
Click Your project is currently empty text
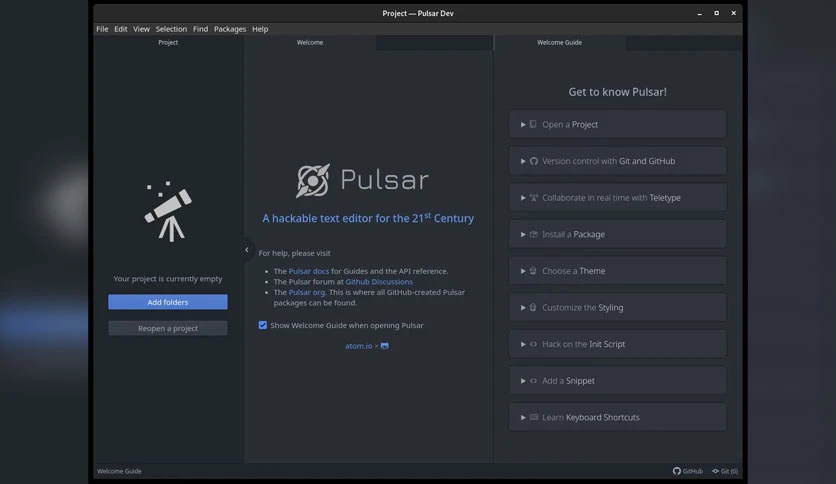(x=168, y=279)
